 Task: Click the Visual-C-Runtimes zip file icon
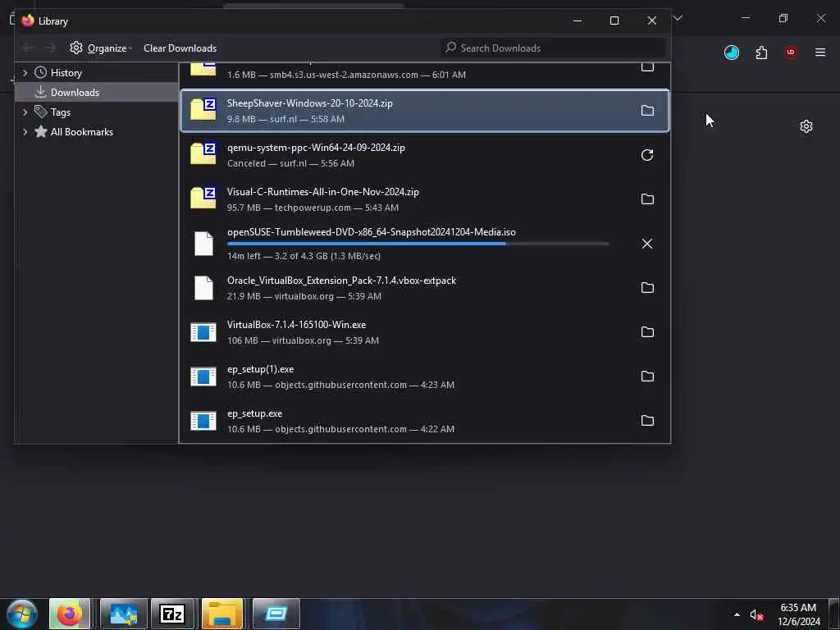[203, 199]
